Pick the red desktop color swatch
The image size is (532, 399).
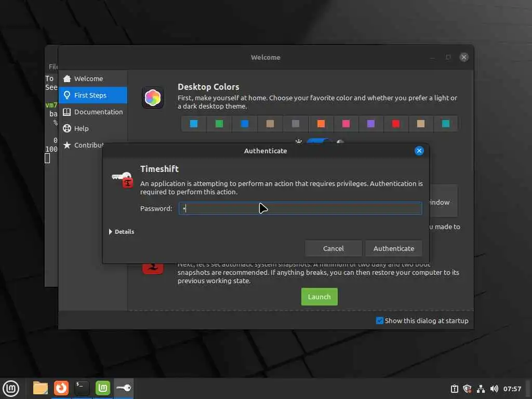point(395,124)
